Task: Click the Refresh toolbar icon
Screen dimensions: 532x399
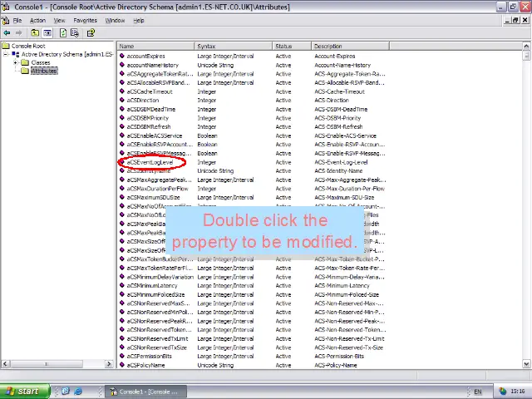Action: click(x=63, y=33)
